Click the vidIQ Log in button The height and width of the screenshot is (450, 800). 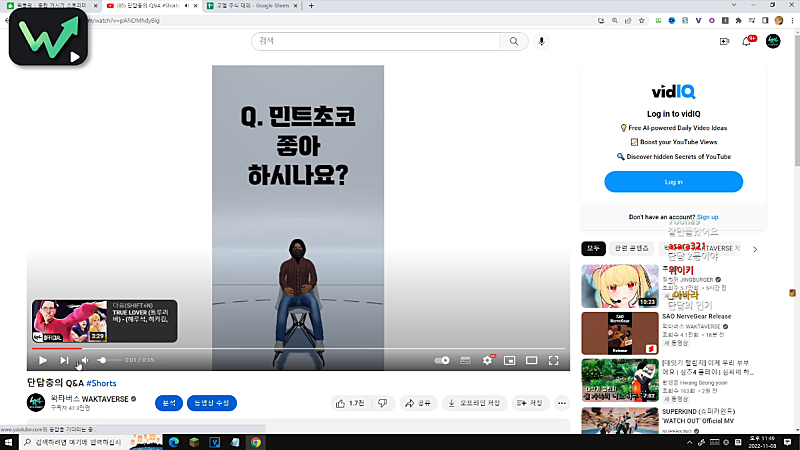(673, 182)
